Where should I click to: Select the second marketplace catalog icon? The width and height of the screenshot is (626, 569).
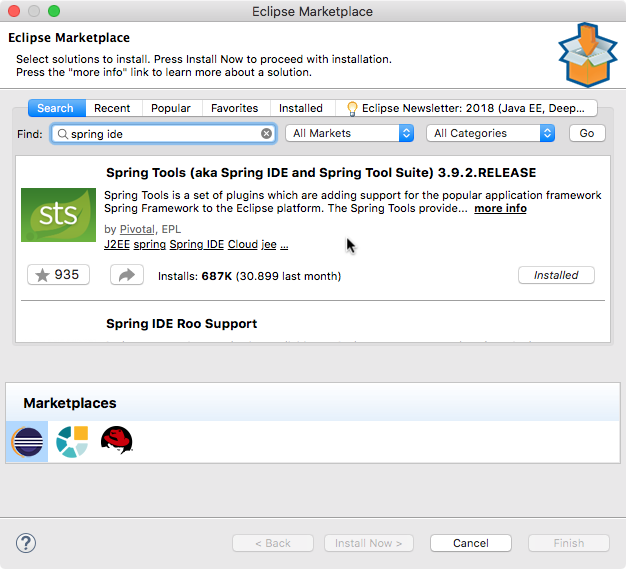pos(72,441)
